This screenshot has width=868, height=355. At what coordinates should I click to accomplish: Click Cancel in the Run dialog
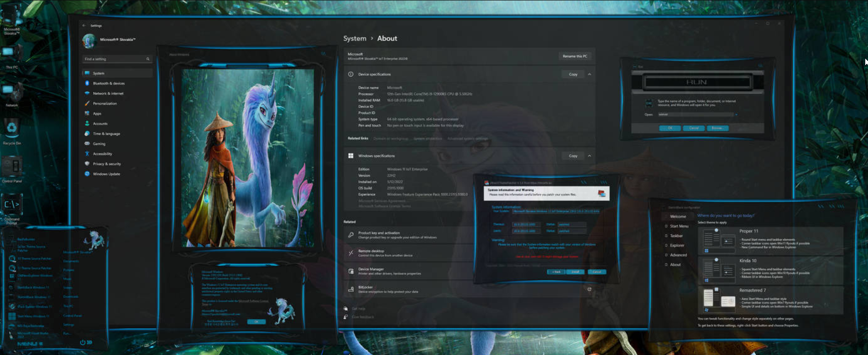pos(694,128)
